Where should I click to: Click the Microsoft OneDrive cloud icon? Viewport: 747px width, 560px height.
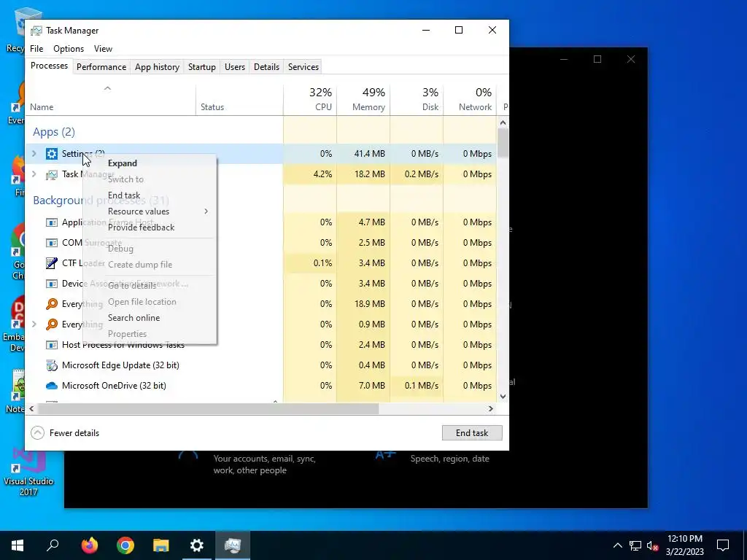click(x=52, y=386)
